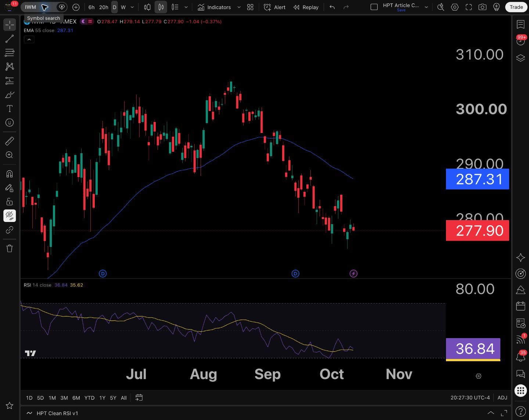The height and width of the screenshot is (420, 529).
Task: Select the brush drawing tool
Action: click(10, 95)
